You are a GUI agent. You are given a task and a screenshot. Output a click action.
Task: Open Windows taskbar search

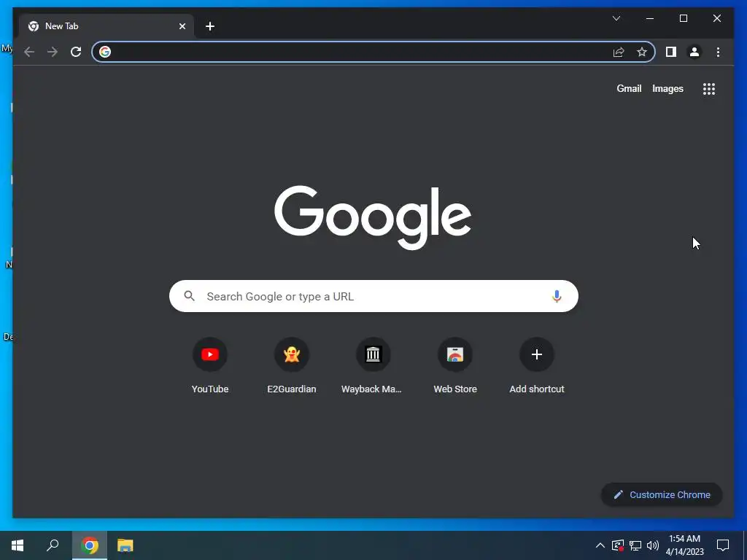point(53,545)
